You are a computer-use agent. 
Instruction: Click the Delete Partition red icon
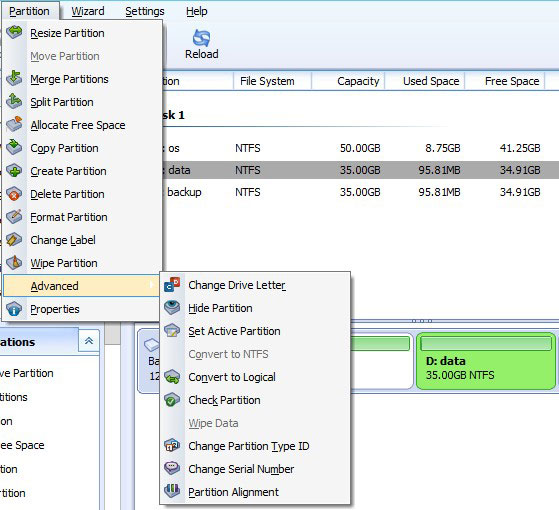coord(14,194)
